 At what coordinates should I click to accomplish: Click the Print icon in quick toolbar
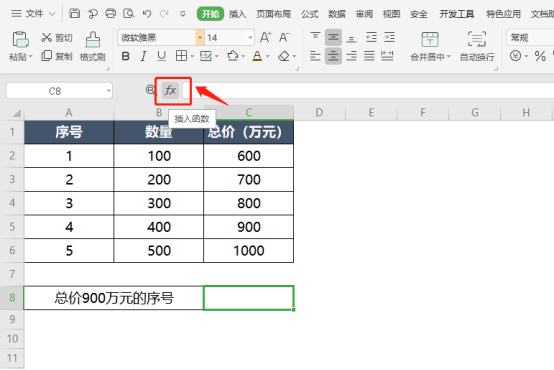pyautogui.click(x=111, y=13)
